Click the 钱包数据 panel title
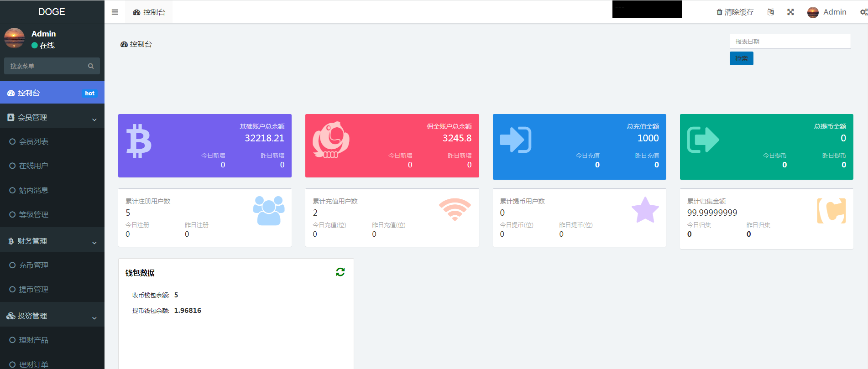This screenshot has width=868, height=369. (x=140, y=273)
